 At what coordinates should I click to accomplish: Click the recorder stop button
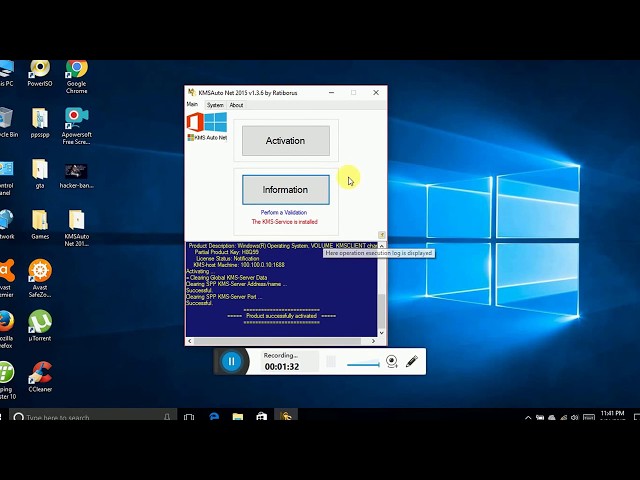pyautogui.click(x=331, y=361)
